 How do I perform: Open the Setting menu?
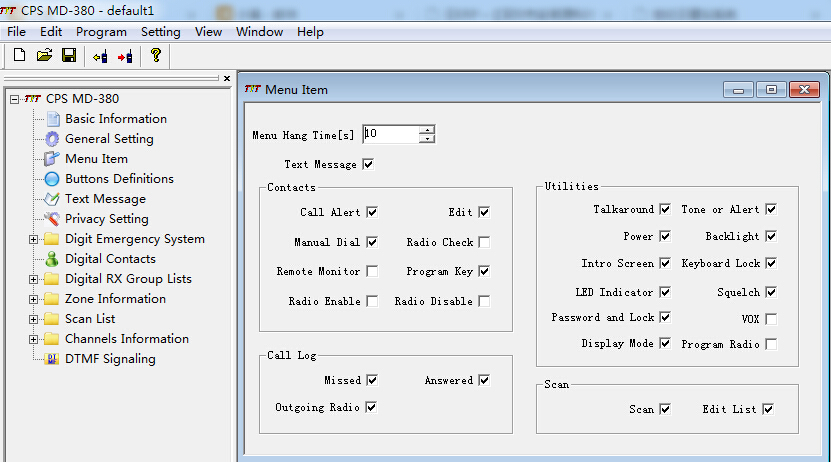pos(161,32)
